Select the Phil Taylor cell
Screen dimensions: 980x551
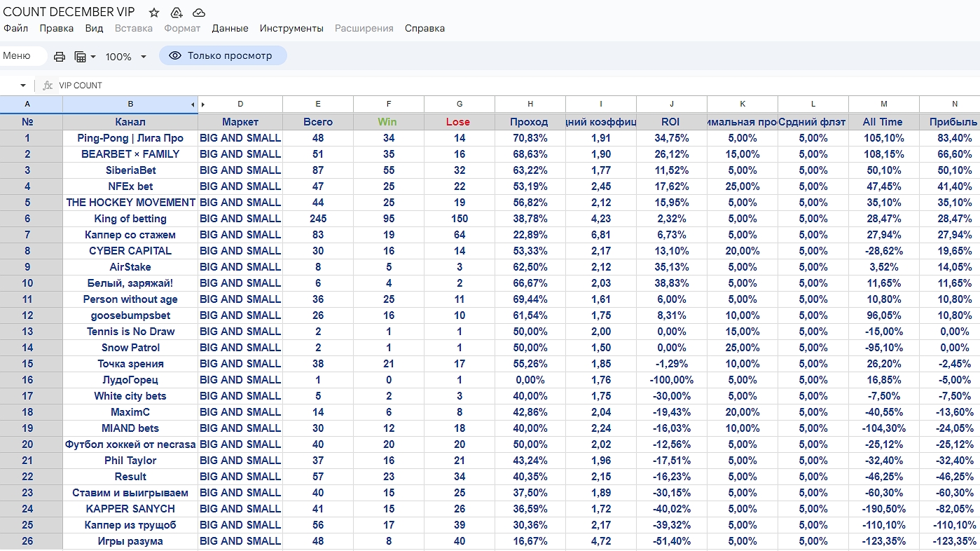tap(130, 461)
